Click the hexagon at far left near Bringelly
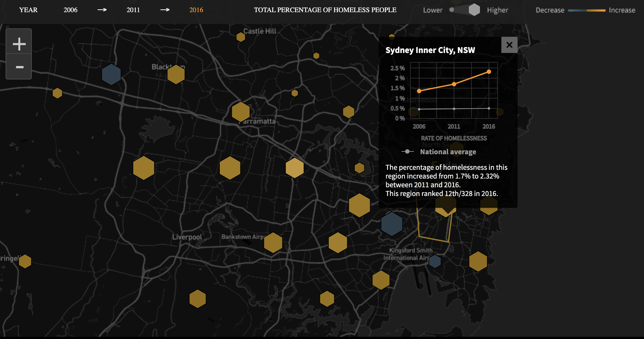The height and width of the screenshot is (339, 644). [x=25, y=261]
